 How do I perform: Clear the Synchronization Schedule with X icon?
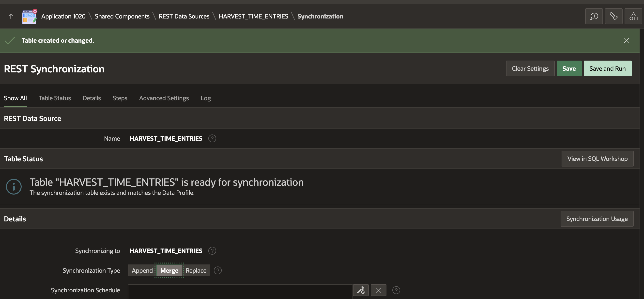tap(378, 290)
